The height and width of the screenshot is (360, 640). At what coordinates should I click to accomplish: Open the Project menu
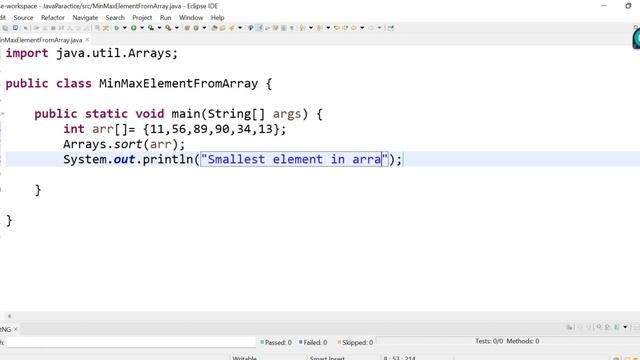[142, 18]
